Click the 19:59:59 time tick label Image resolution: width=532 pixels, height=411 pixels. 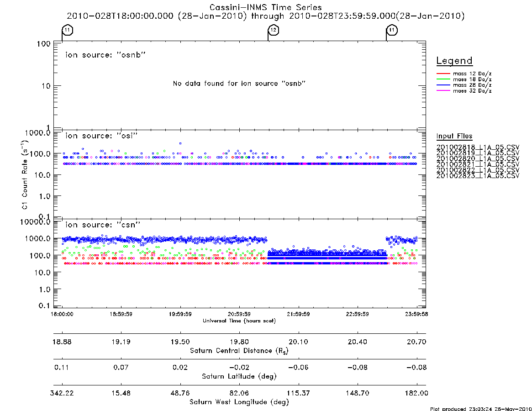coord(180,314)
